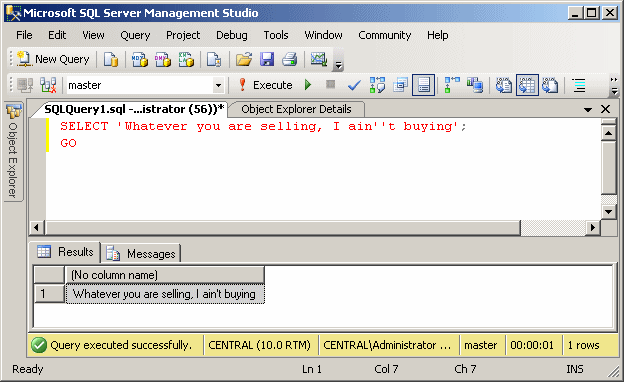Click the SELECT statement line in editor

pos(263,127)
